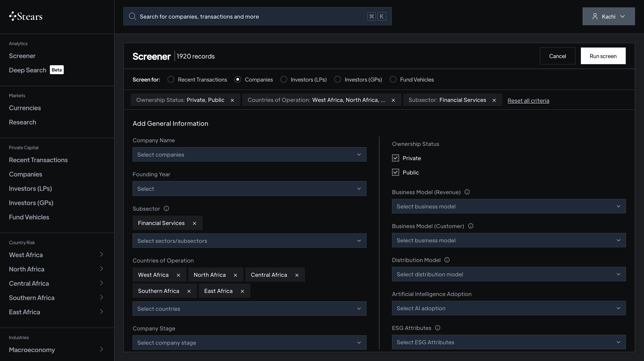Remove the Countries of Operation criteria chip
Image resolution: width=644 pixels, height=361 pixels.
click(x=393, y=100)
